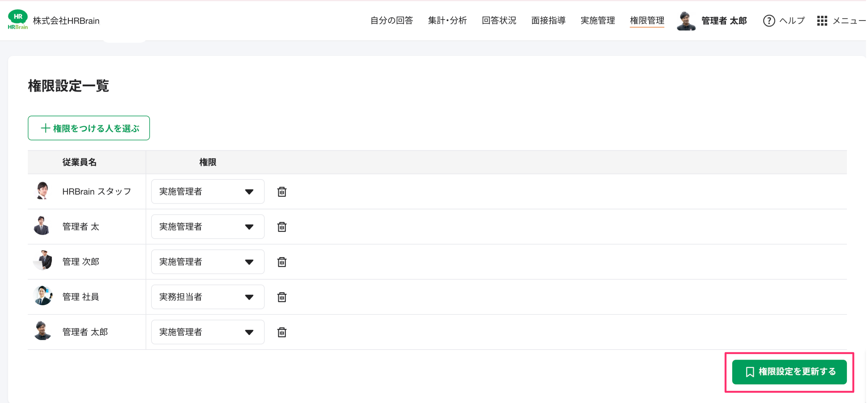Viewport: 868px width, 403px height.
Task: Open permission dropdown for 管理者 太郎 row
Action: click(207, 332)
